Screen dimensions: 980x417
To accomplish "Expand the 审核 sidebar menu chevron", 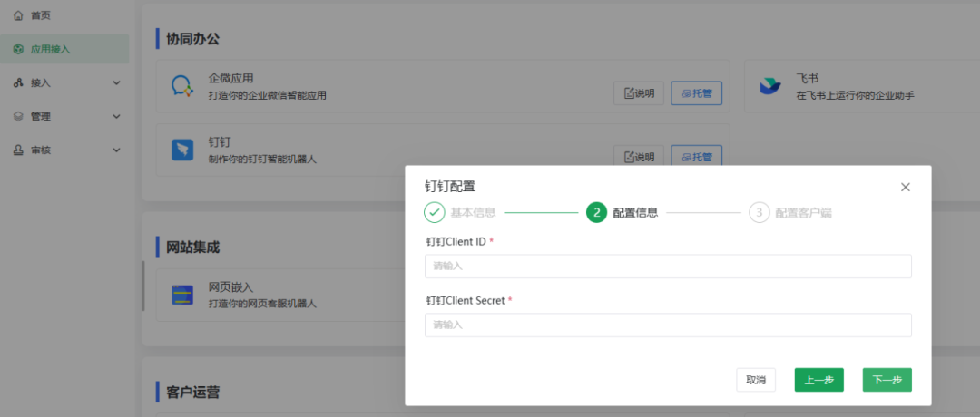I will coord(116,150).
